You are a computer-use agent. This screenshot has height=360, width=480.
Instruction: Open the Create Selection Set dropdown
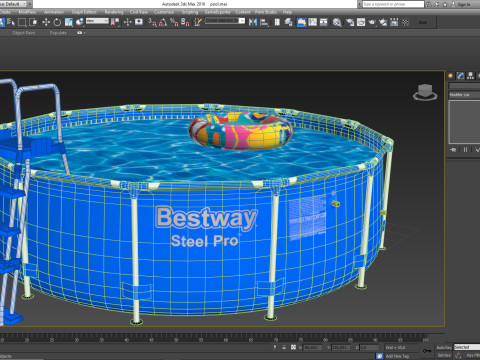click(225, 21)
